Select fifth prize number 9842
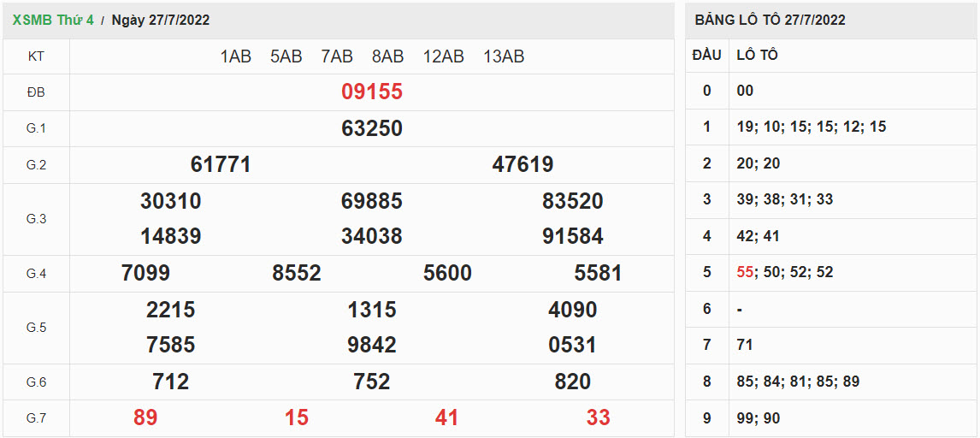The height and width of the screenshot is (438, 980). [x=371, y=345]
